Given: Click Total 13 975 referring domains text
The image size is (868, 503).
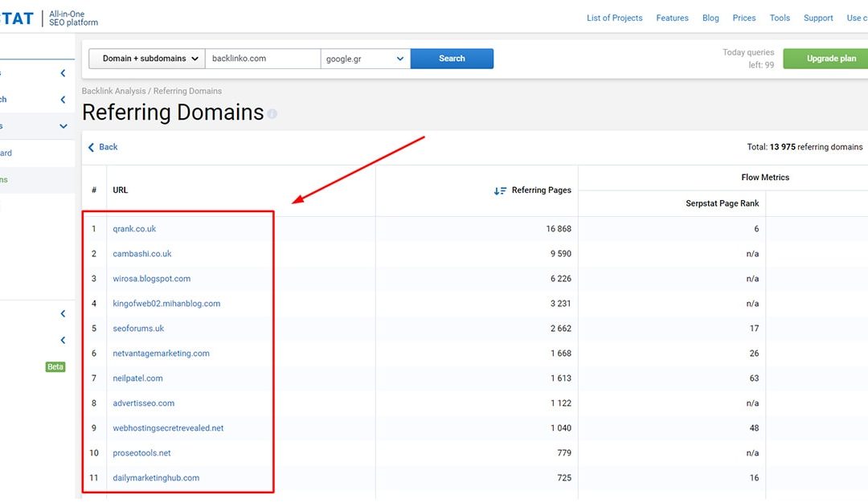Looking at the screenshot, I should pyautogui.click(x=805, y=147).
